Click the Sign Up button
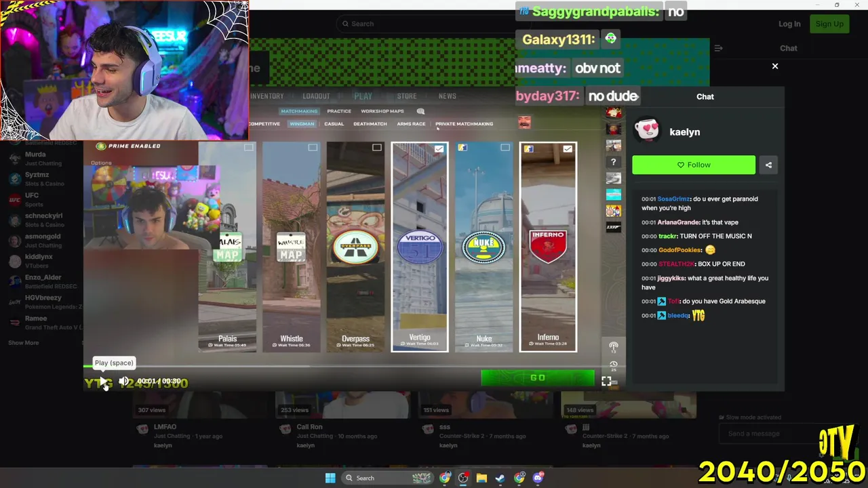Image resolution: width=868 pixels, height=488 pixels. 829,24
